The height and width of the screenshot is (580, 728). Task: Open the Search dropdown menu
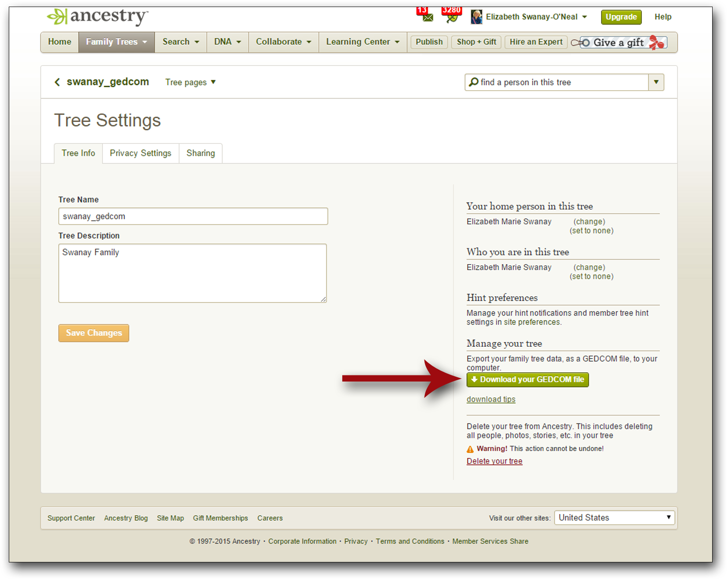click(181, 42)
